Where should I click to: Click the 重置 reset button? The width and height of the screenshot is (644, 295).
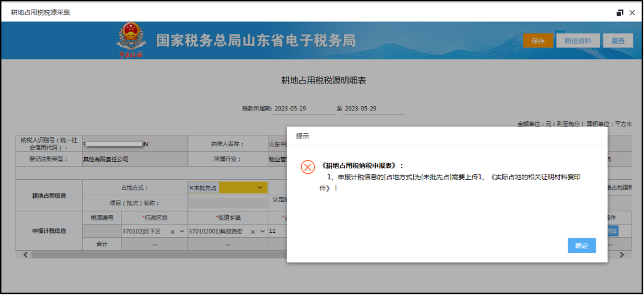pyautogui.click(x=618, y=41)
